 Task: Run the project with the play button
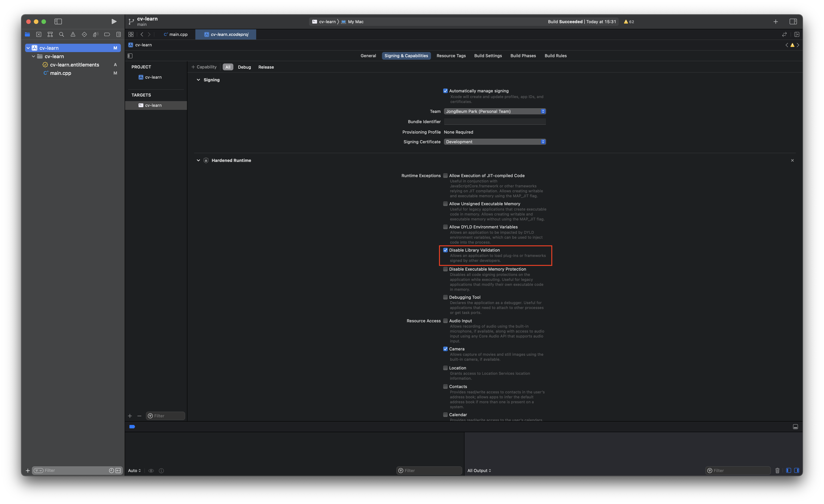(x=114, y=21)
